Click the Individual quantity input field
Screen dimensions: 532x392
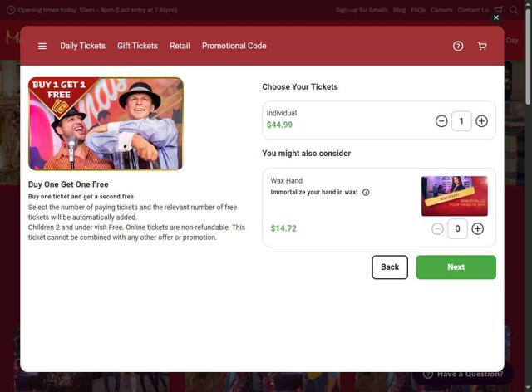(461, 121)
